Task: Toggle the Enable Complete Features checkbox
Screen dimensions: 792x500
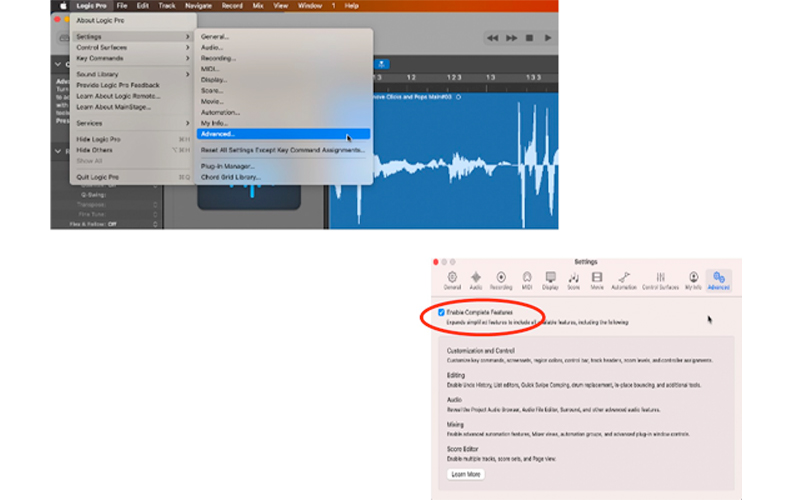Action: [x=441, y=313]
